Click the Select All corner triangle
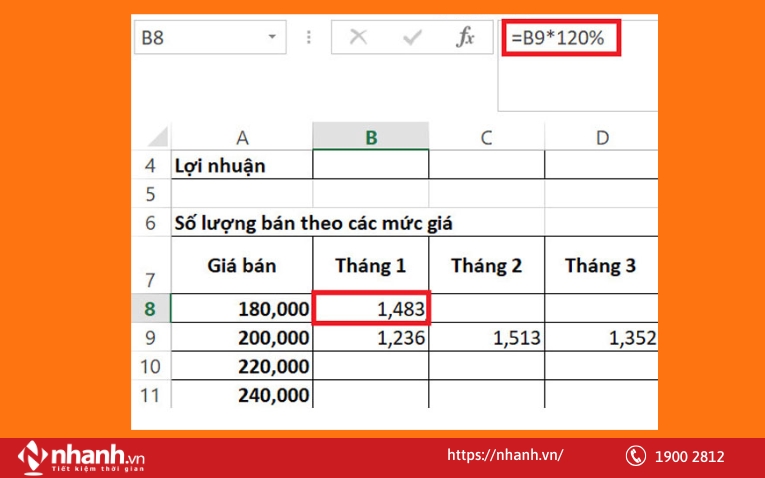The image size is (765, 478). click(158, 136)
